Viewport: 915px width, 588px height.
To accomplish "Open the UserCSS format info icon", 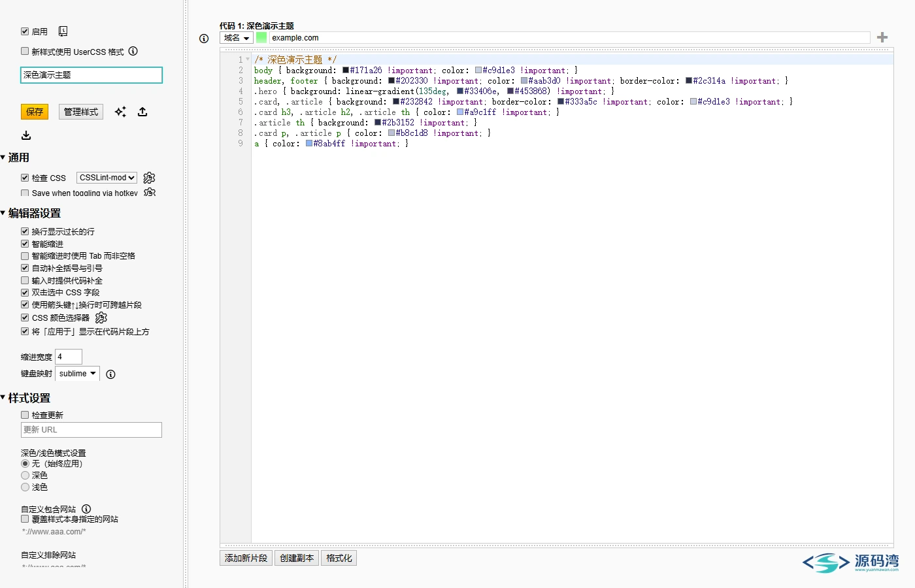I will pyautogui.click(x=133, y=51).
